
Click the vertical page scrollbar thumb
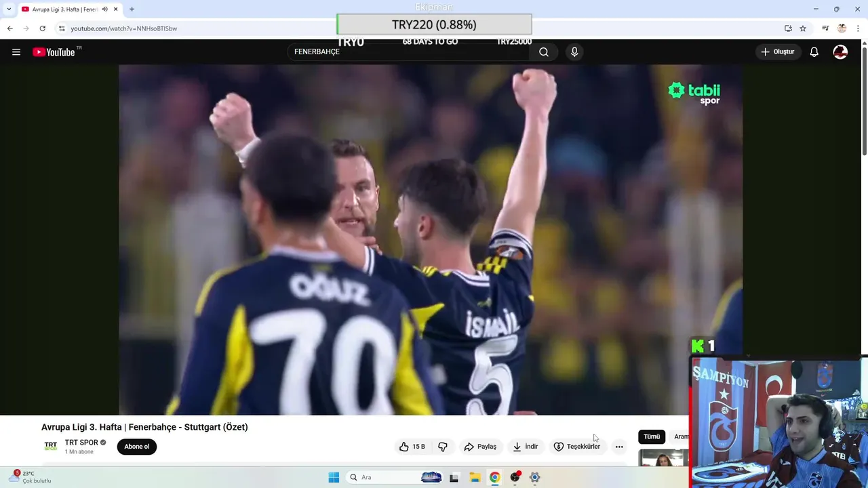click(x=864, y=102)
